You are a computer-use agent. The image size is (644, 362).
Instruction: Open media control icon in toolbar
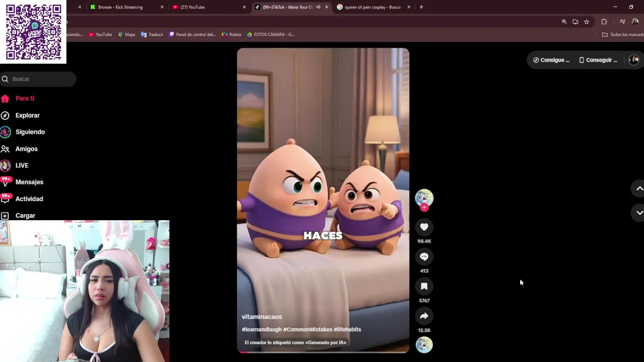[622, 22]
